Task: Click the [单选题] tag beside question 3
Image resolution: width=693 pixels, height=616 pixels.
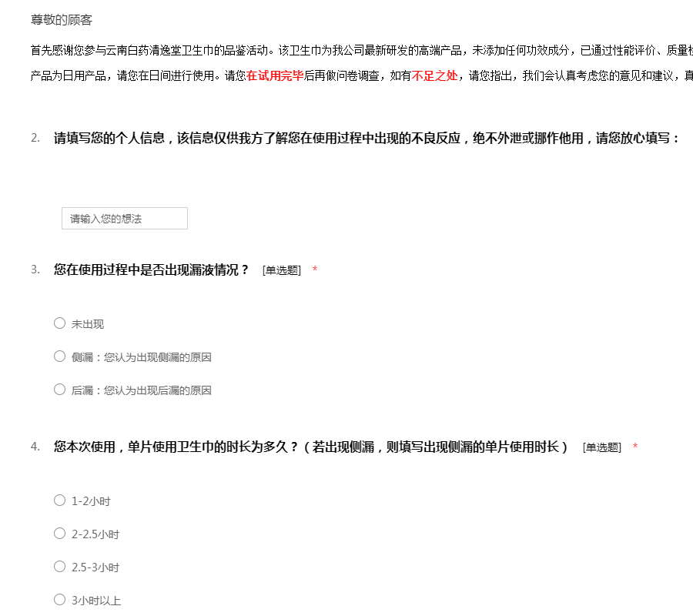Action: (x=282, y=270)
